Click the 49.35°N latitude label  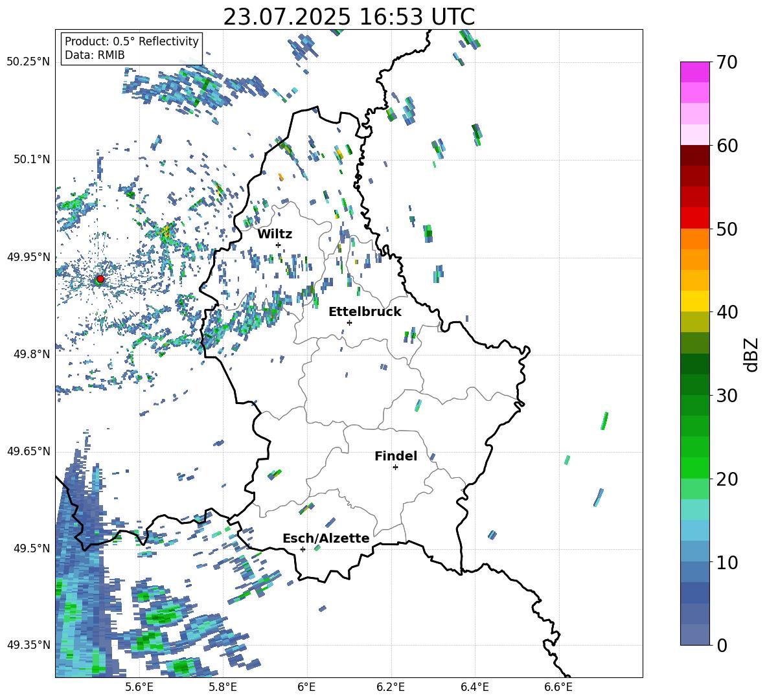29,645
